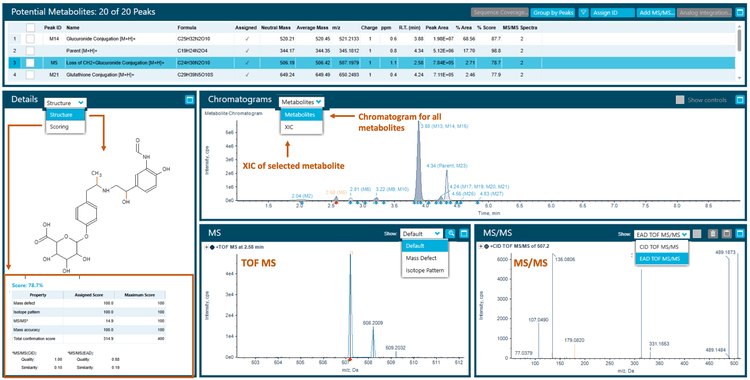Click the Add MS/MS button
Viewport: 750px width, 380px height.
[656, 13]
